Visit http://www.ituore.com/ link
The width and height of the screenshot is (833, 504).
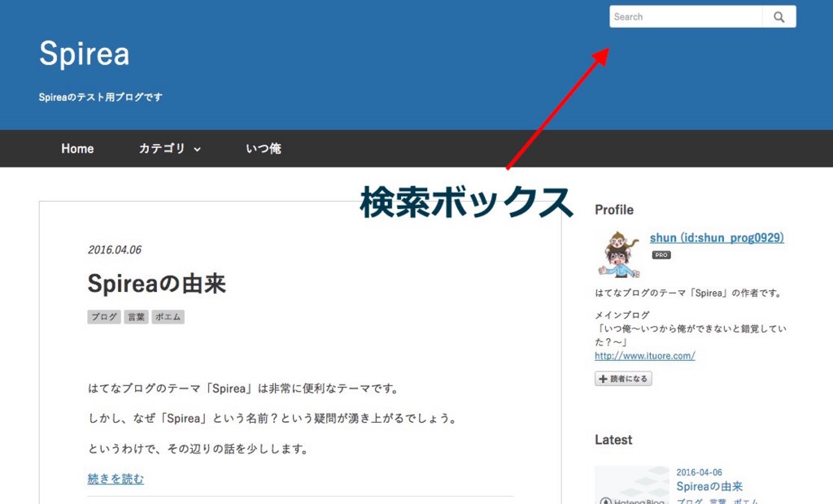[x=645, y=356]
